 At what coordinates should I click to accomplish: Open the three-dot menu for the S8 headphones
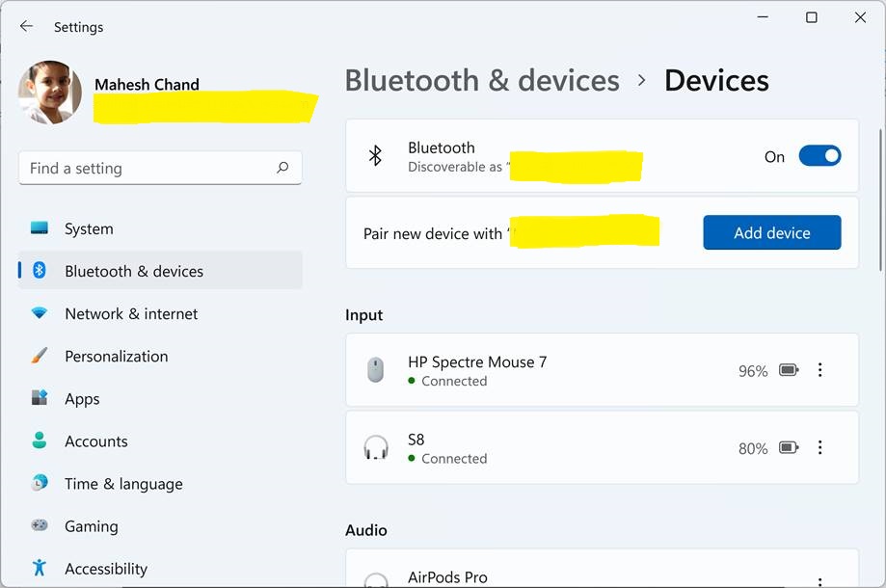click(820, 447)
